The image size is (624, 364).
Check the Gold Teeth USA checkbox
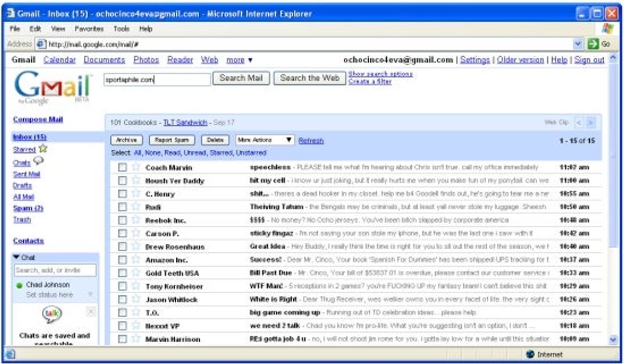click(x=122, y=273)
